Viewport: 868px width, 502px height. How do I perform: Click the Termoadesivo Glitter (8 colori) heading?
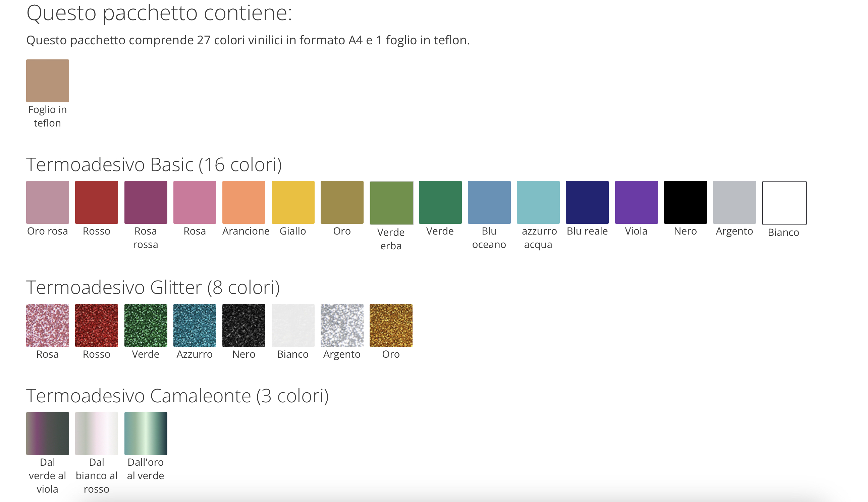tap(153, 288)
